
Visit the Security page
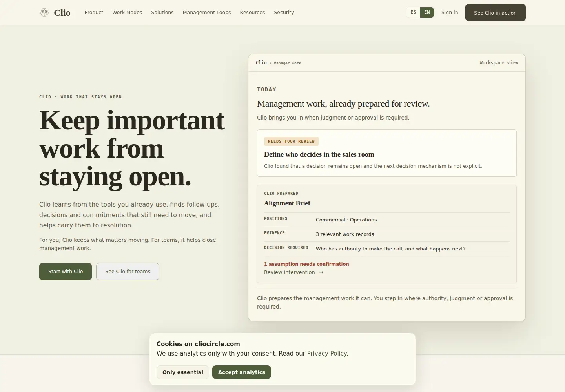[284, 13]
